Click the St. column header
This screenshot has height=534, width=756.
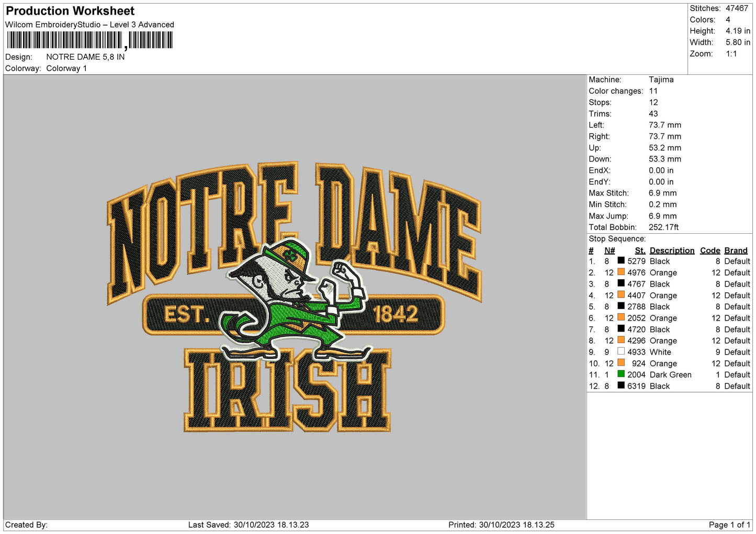640,251
